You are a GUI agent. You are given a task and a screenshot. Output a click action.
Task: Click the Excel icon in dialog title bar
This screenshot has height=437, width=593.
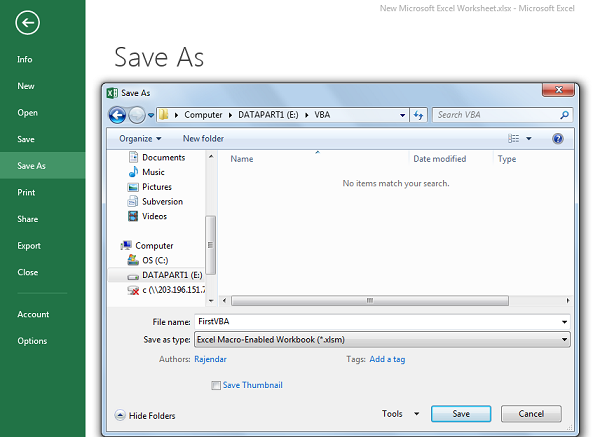tap(112, 93)
